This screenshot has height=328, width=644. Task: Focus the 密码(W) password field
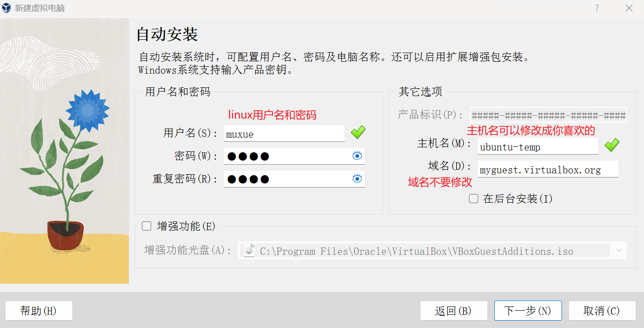click(294, 156)
